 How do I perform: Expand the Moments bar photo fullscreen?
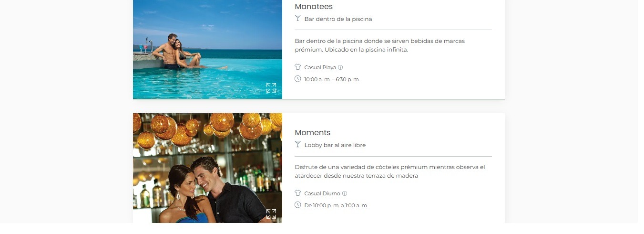(271, 214)
